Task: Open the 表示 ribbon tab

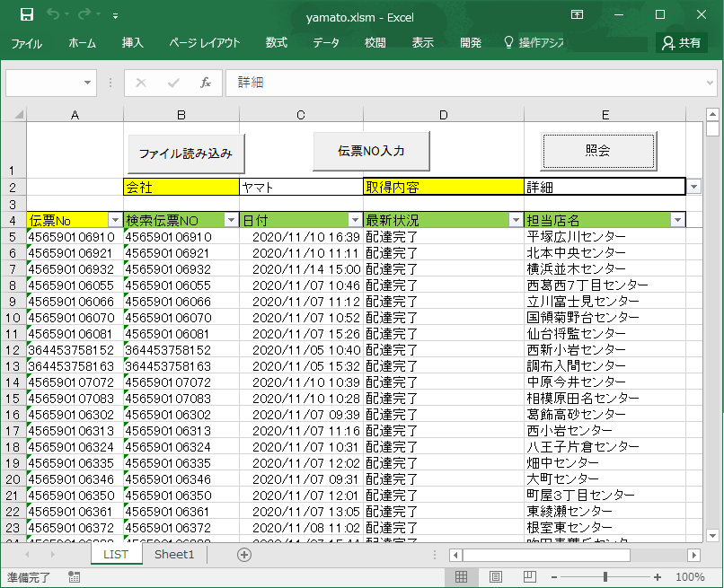Action: (x=422, y=43)
